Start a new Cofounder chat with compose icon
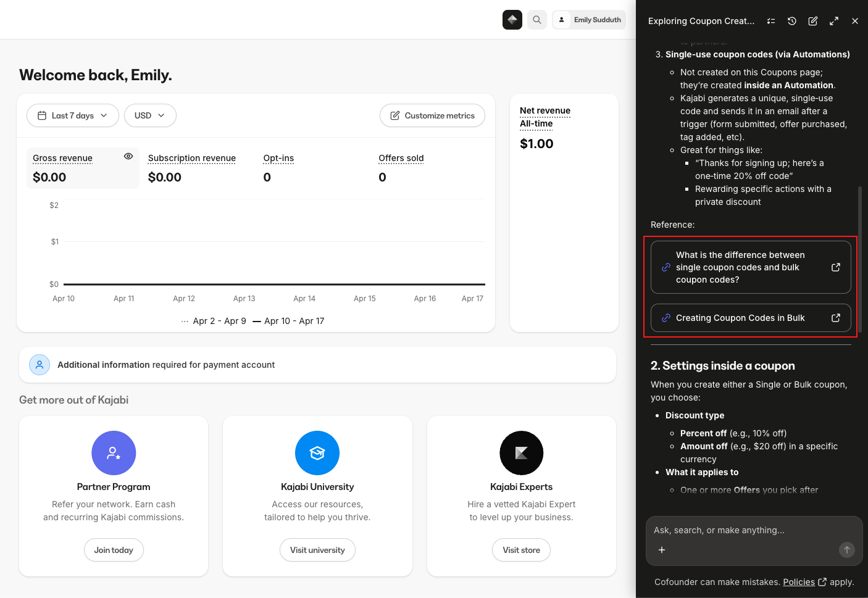Image resolution: width=868 pixels, height=598 pixels. click(x=813, y=20)
